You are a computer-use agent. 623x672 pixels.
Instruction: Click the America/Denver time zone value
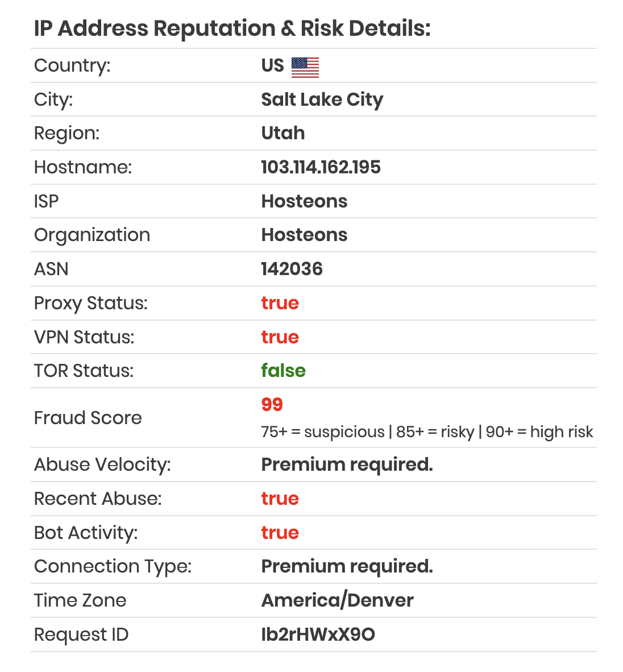click(338, 600)
